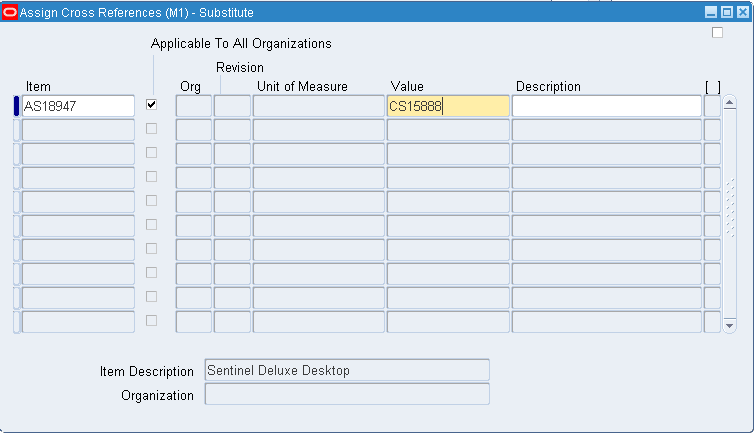756x433 pixels.
Task: Close the Assign Cross References window
Action: 741,12
